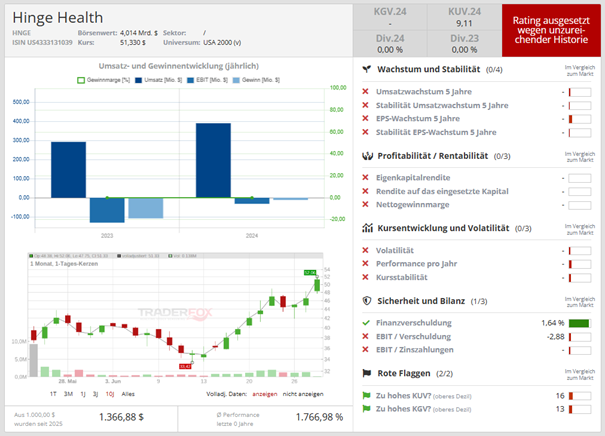Click the Sicherheit und Bilanz shield icon
This screenshot has width=605, height=436.
pos(367,301)
